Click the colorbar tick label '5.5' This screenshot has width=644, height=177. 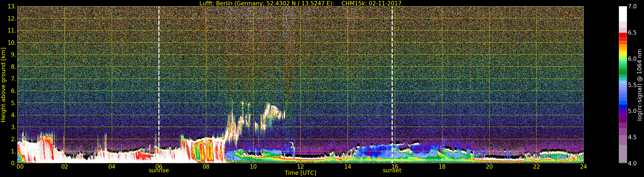point(632,85)
